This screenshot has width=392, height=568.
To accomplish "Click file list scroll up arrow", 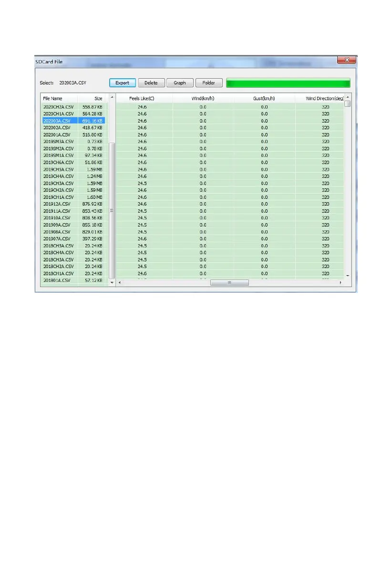I will point(112,97).
